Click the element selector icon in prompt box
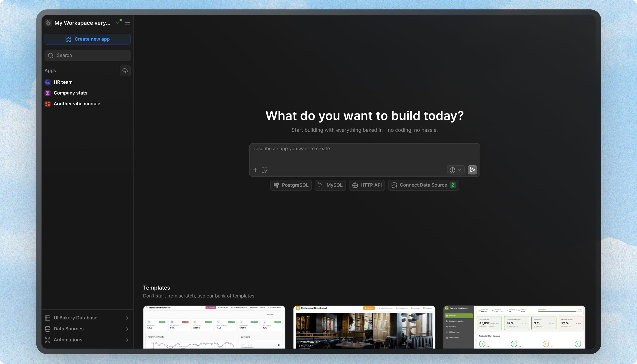This screenshot has height=364, width=637. point(265,170)
